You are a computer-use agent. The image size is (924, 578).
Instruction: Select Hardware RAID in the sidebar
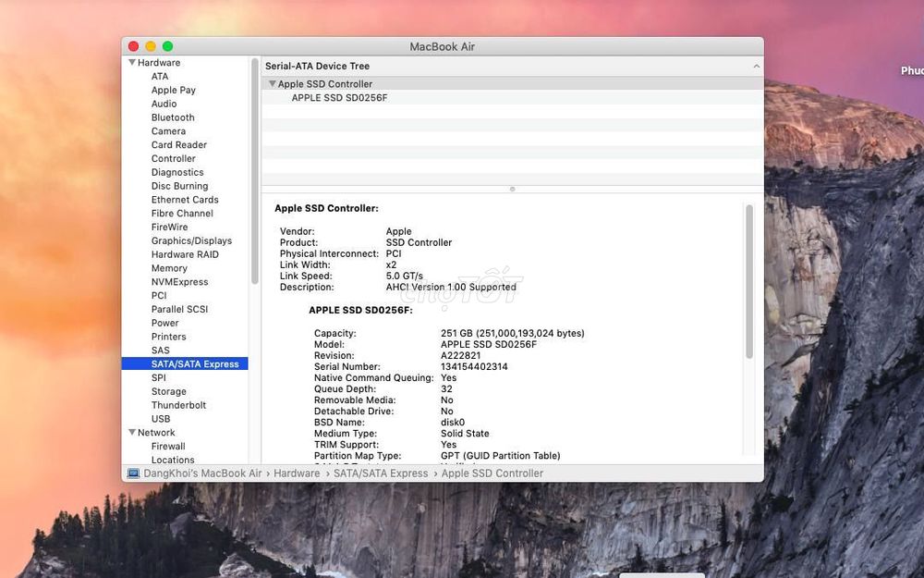185,254
